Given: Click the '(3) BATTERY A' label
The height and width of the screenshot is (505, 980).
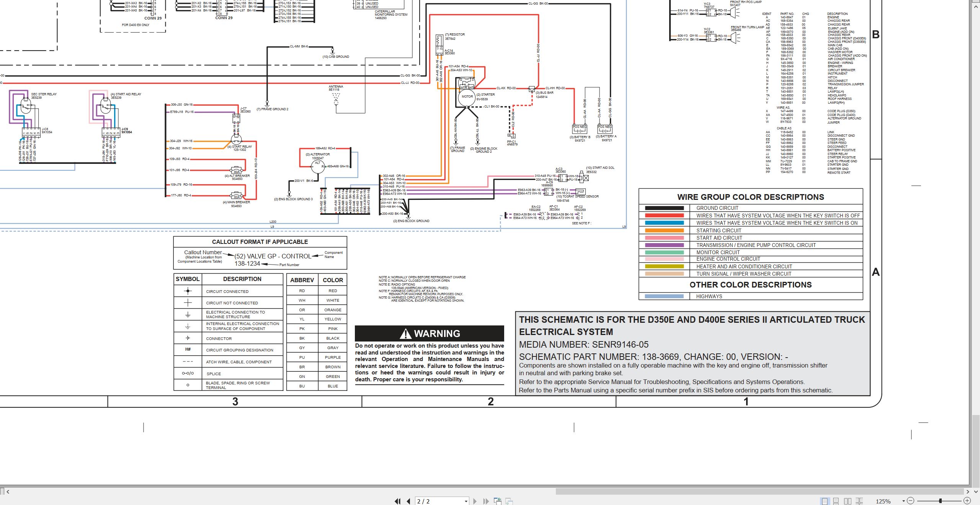Looking at the screenshot, I should (606, 136).
